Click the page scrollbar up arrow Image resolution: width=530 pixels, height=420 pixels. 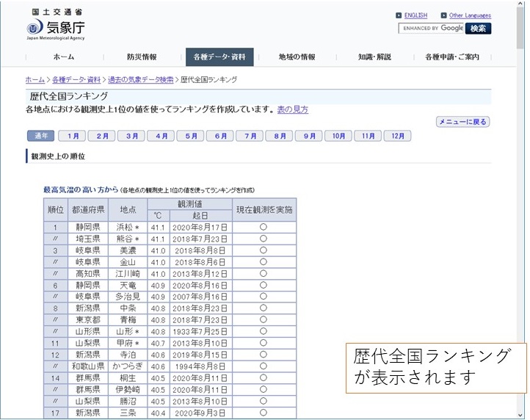tap(520, 4)
